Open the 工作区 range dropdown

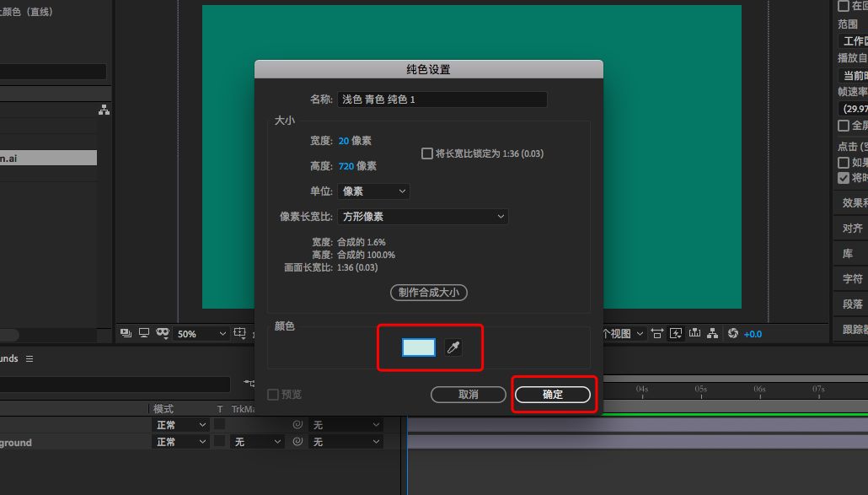tap(853, 41)
